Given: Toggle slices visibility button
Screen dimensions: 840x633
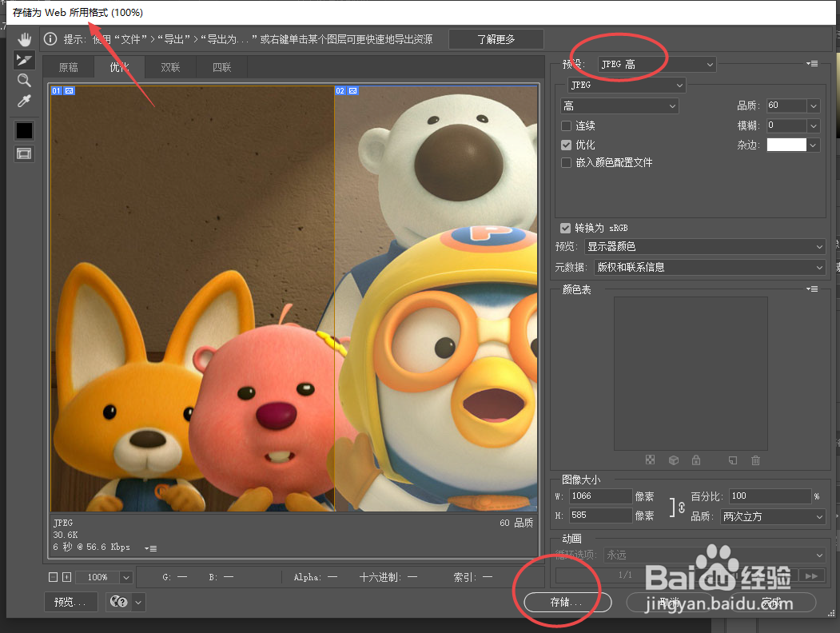Looking at the screenshot, I should point(24,154).
